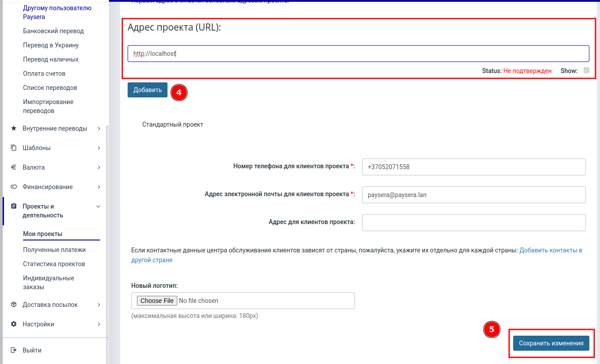Click the Не подтвержден status text
600x364 pixels.
pos(527,71)
